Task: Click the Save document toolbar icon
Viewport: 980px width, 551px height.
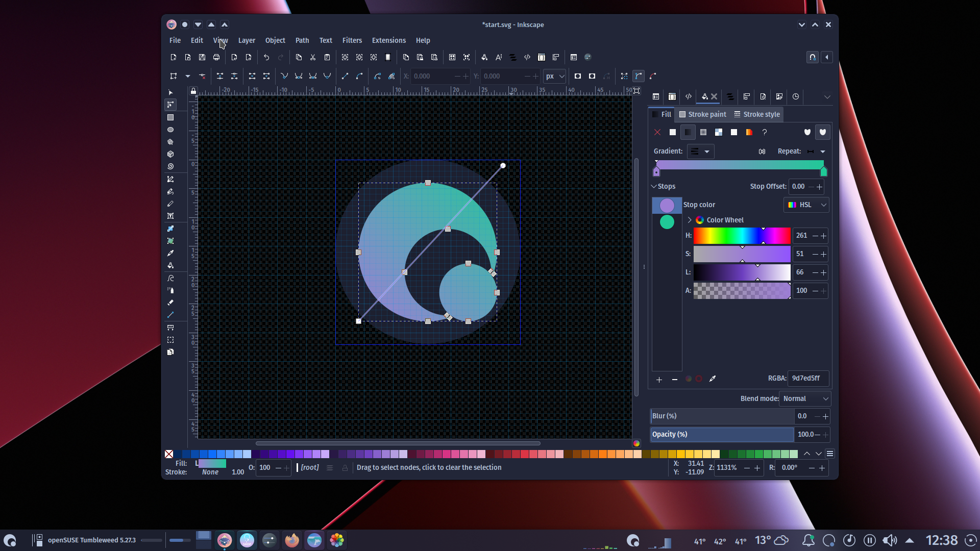Action: click(x=202, y=57)
